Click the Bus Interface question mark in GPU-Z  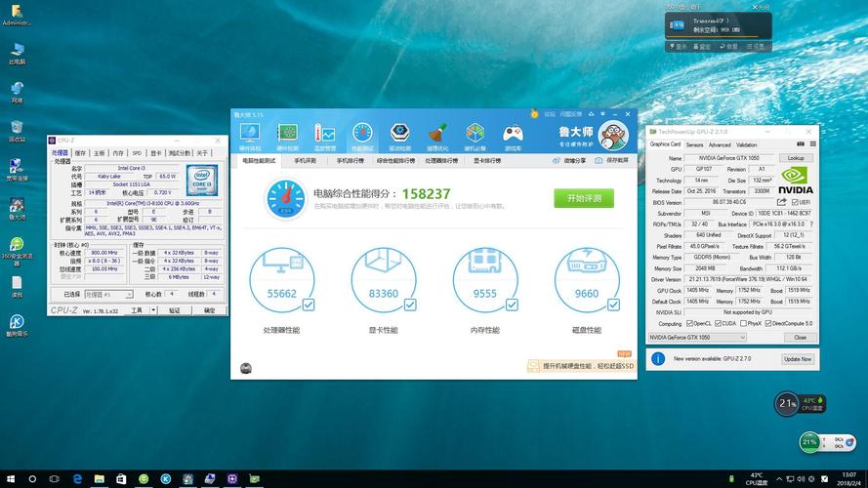(x=811, y=224)
